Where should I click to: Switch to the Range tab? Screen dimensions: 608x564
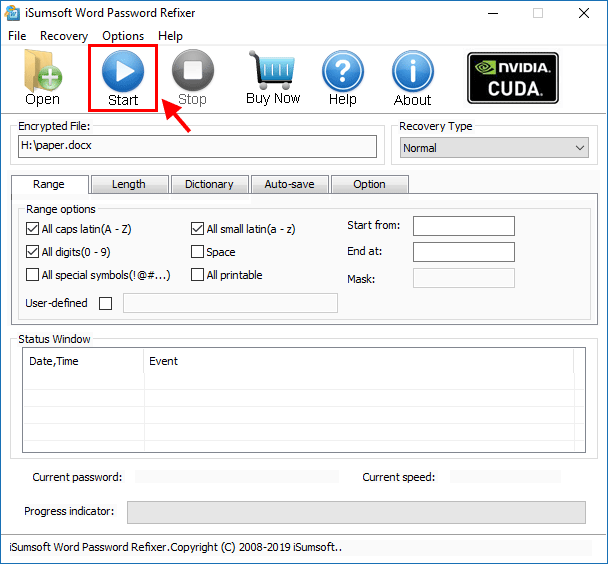tap(49, 184)
